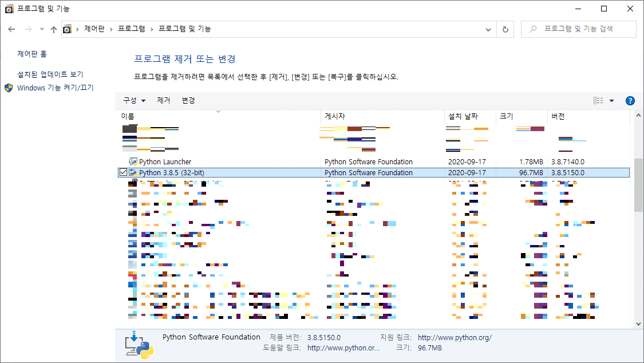Maximize the 프로그램 및 기능 window
Viewport: 644px width, 363px height.
(x=604, y=9)
